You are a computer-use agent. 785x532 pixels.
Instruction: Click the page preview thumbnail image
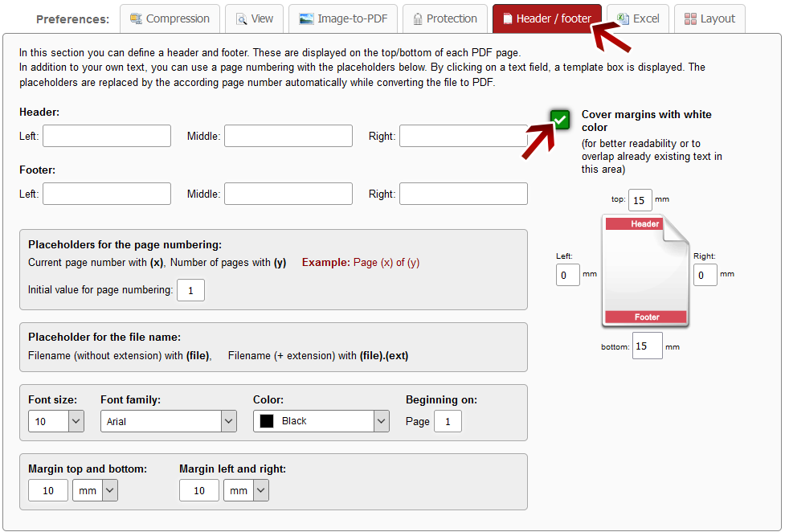[x=646, y=271]
